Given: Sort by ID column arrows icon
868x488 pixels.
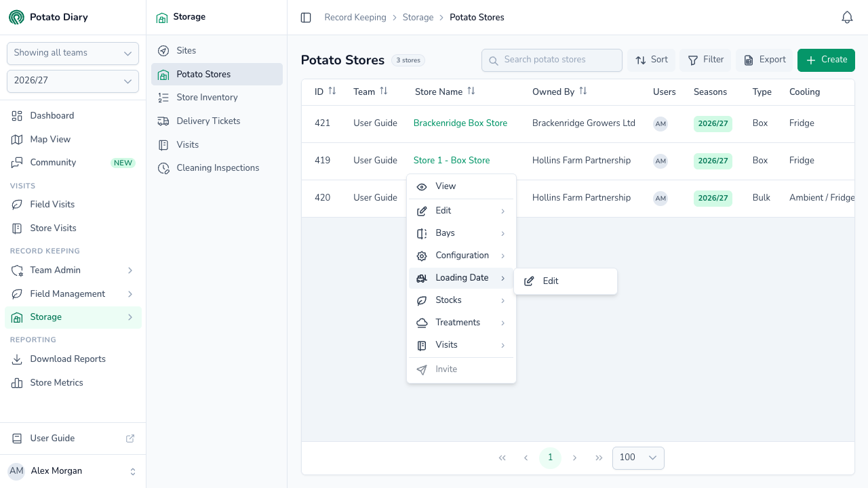Looking at the screenshot, I should (x=332, y=91).
